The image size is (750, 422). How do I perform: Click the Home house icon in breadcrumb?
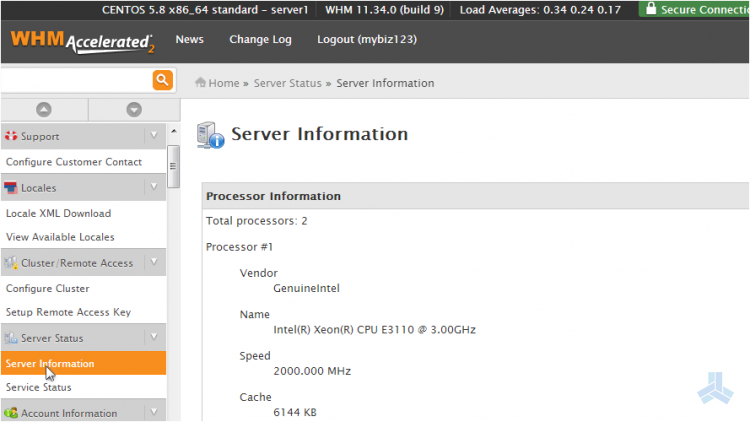pyautogui.click(x=200, y=82)
